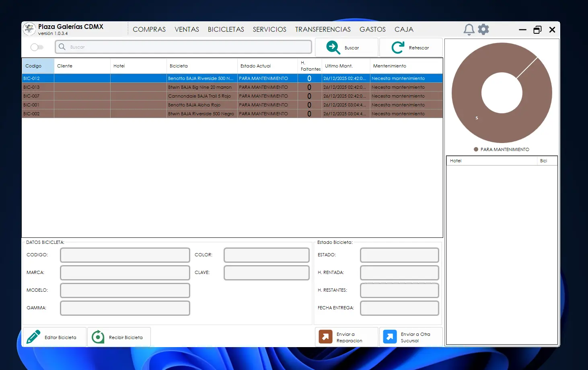This screenshot has width=588, height=370.
Task: Click the magnifier icon in search box
Action: point(62,47)
